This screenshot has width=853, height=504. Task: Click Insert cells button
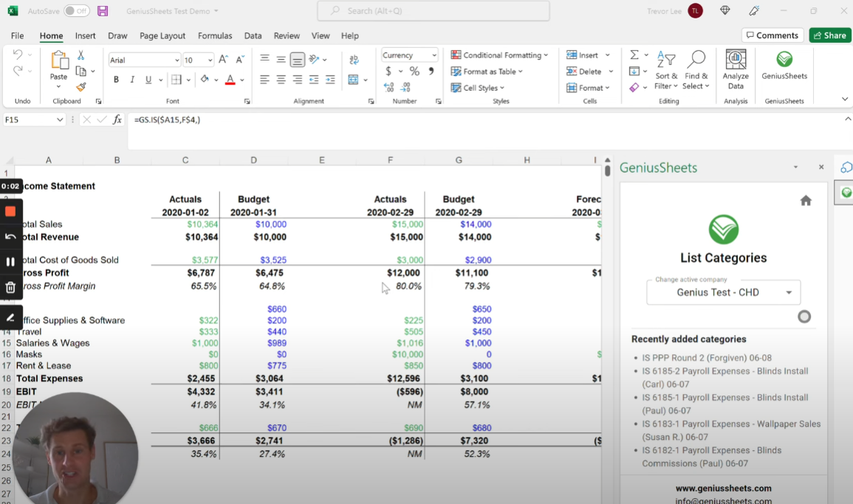click(x=583, y=55)
